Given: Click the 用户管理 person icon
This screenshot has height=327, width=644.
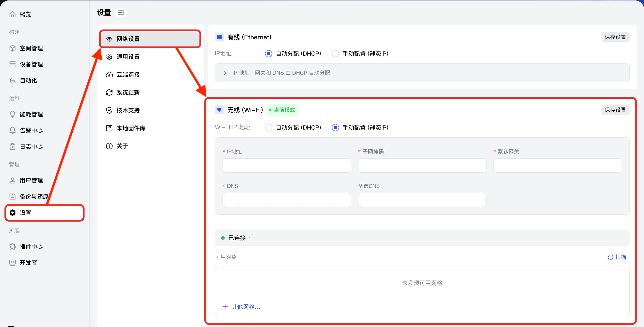Looking at the screenshot, I should point(13,180).
